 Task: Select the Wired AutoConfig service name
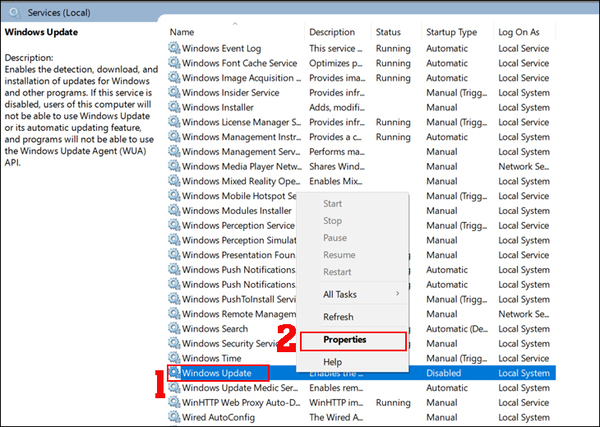click(x=218, y=417)
